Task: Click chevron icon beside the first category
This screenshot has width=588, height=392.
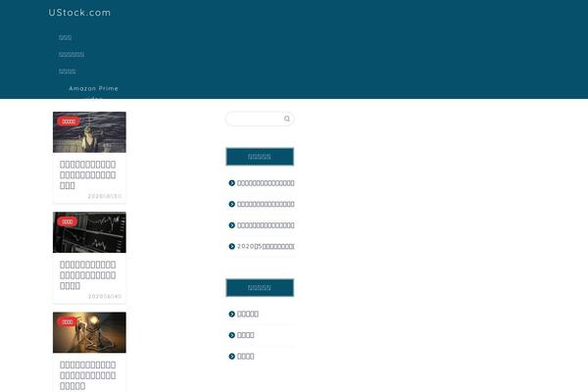Action: point(231,314)
